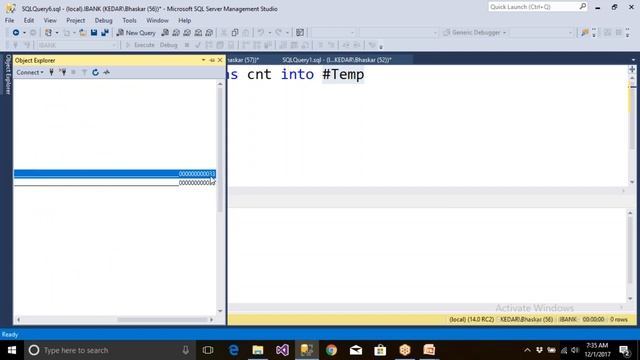This screenshot has height=360, width=640.
Task: Select the row below the highlighted one
Action: tap(115, 183)
